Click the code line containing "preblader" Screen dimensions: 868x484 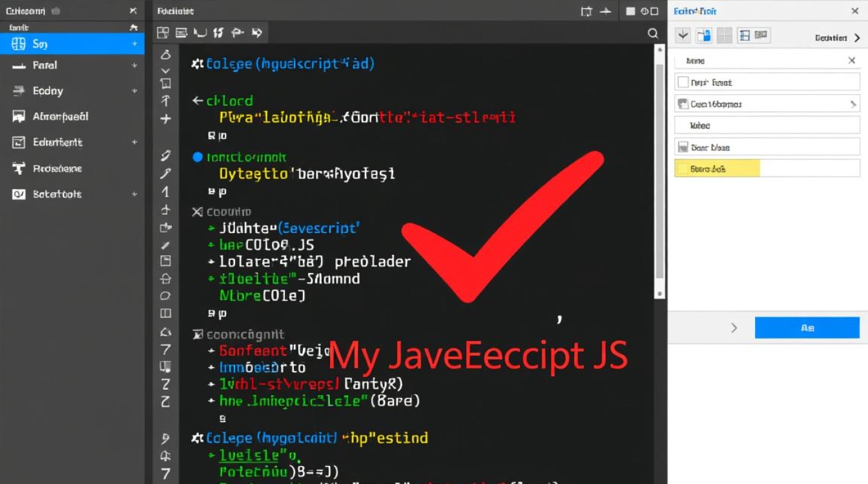click(x=309, y=262)
